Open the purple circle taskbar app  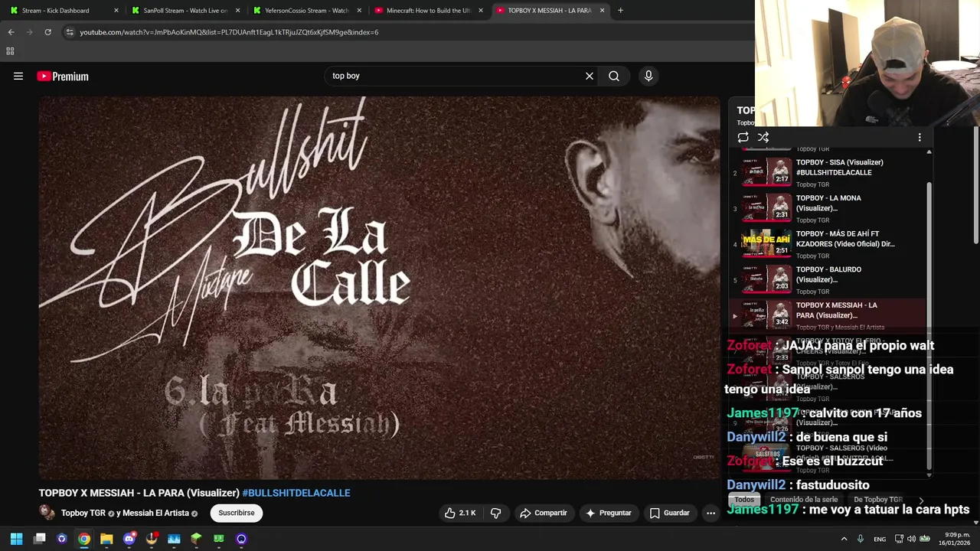241,539
